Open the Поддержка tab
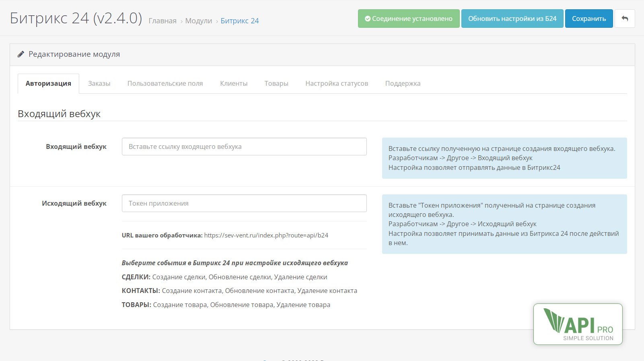 (x=403, y=83)
